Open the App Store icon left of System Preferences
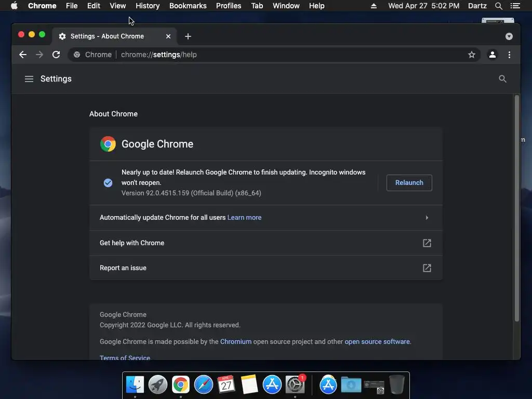 click(272, 384)
